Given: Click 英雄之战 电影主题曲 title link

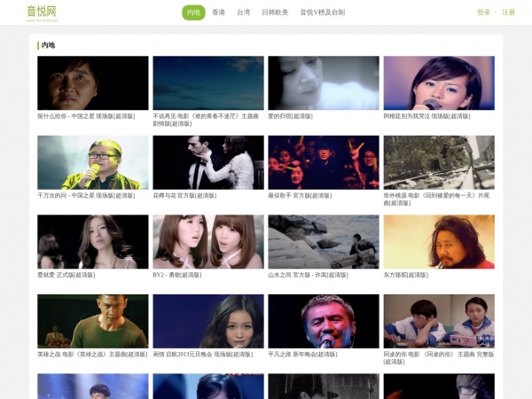Looking at the screenshot, I should [x=92, y=355].
